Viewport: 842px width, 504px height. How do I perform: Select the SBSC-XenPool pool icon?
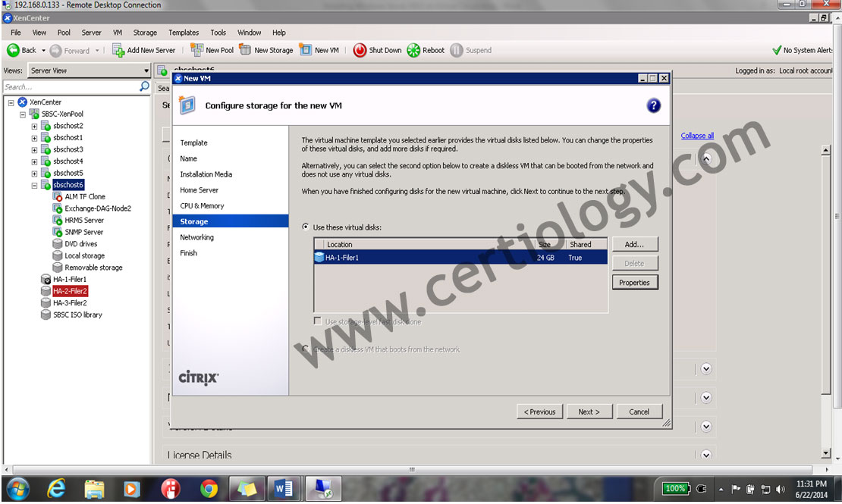(x=34, y=114)
